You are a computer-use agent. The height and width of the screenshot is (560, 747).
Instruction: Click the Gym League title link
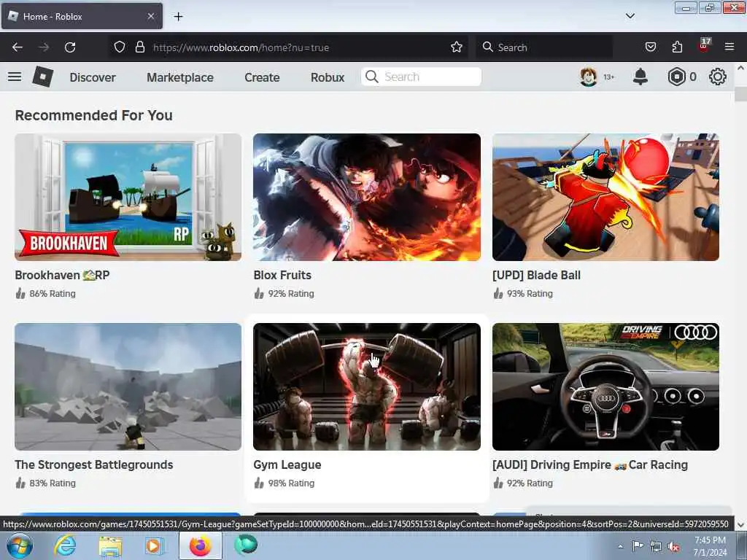[x=287, y=464]
